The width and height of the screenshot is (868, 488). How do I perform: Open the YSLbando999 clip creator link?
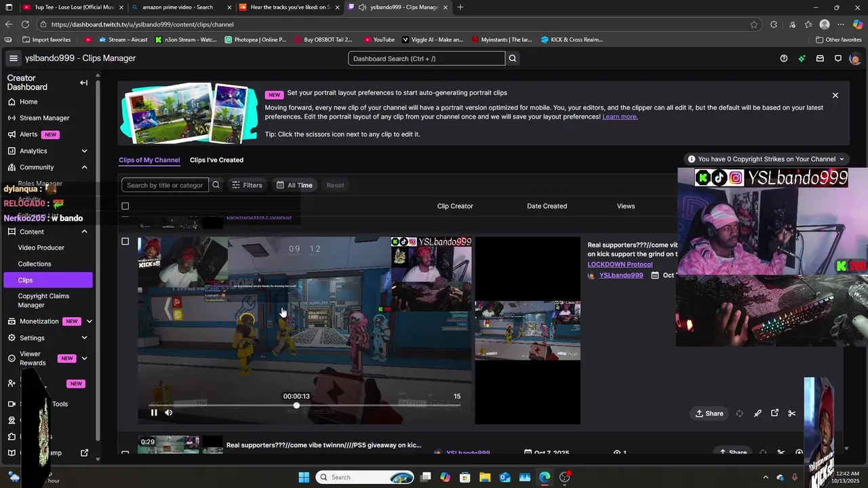[621, 275]
